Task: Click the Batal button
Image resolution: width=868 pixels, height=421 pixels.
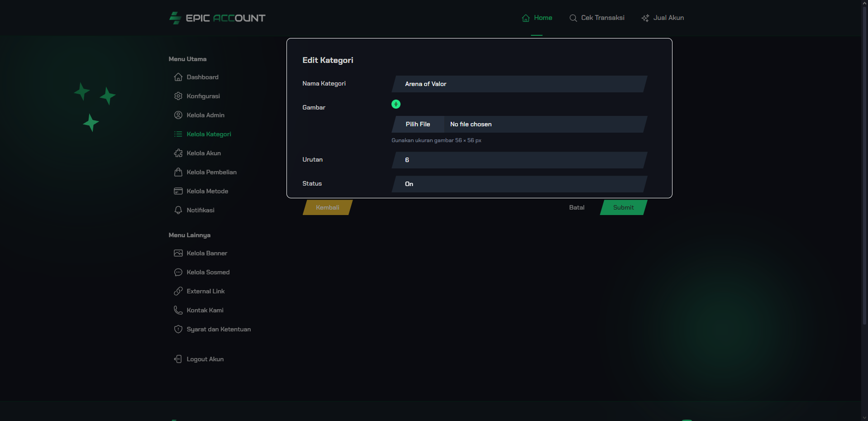Action: pyautogui.click(x=577, y=207)
